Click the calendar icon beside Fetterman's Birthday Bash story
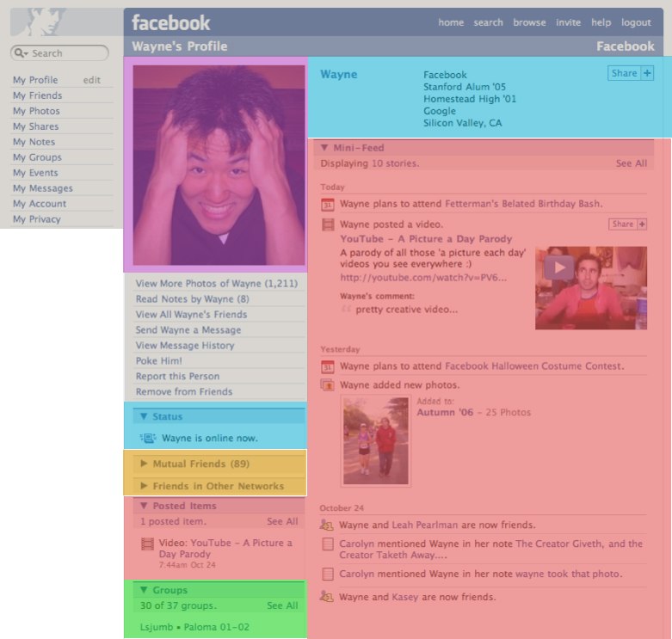The image size is (672, 639). [328, 205]
